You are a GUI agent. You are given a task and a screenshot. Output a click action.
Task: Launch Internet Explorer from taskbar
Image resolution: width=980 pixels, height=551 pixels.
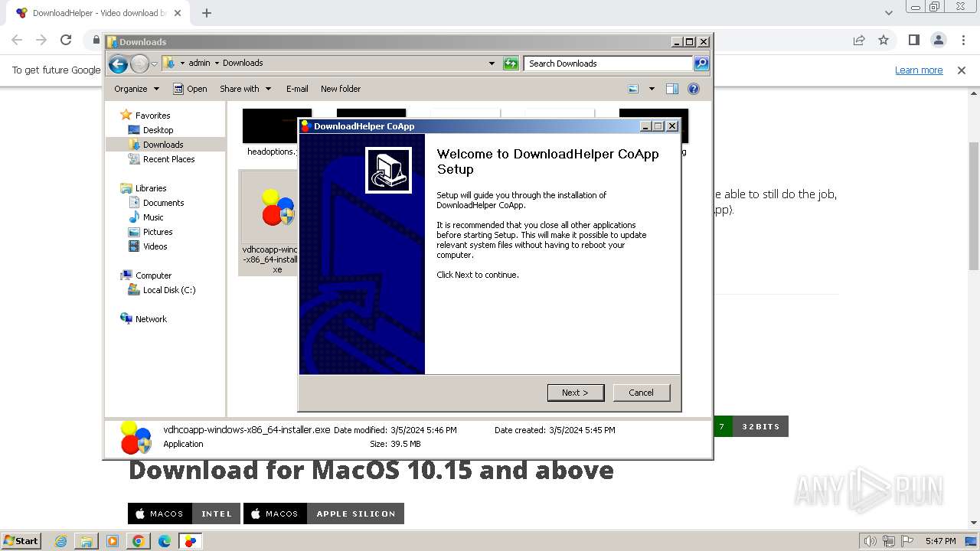[x=60, y=541]
